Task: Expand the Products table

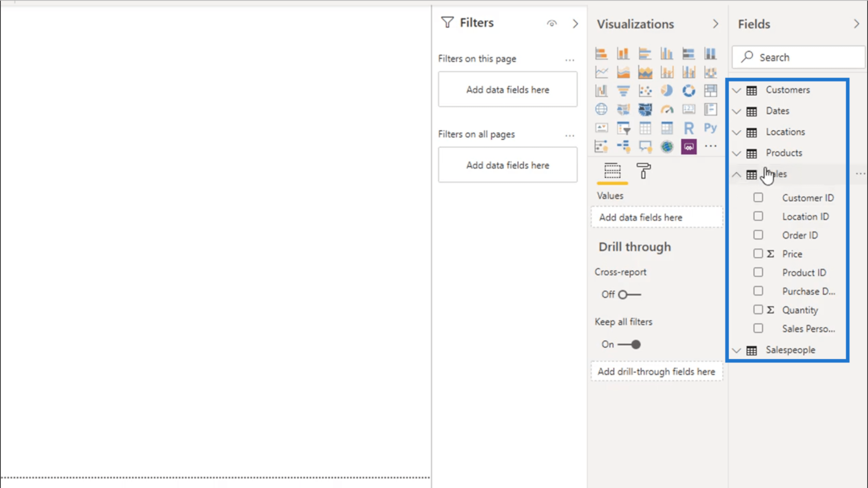Action: click(737, 153)
